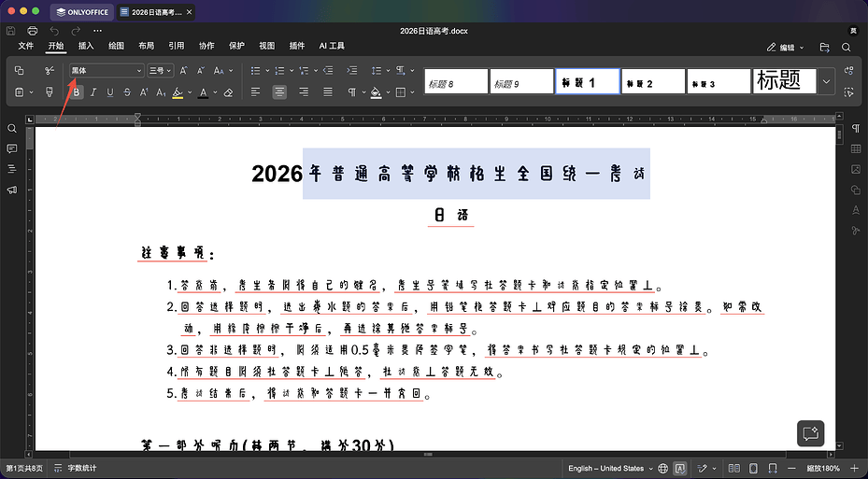Switch to the 布局 tab
Image resolution: width=868 pixels, height=479 pixels.
click(x=146, y=46)
